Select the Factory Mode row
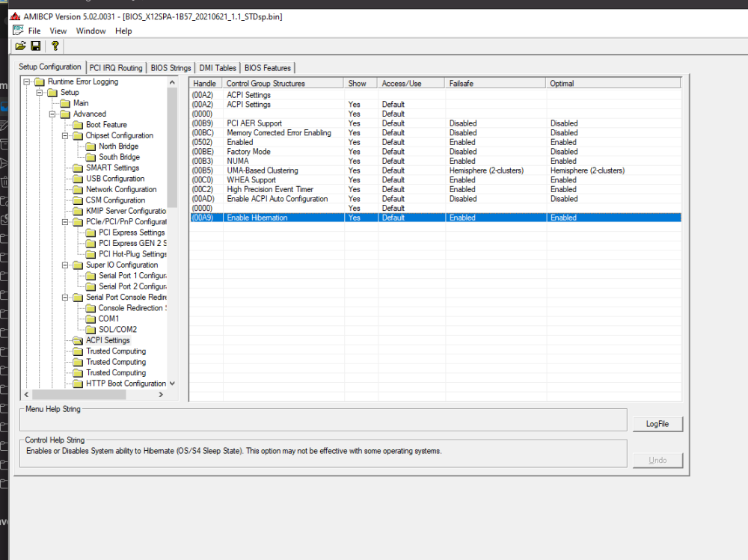Image resolution: width=748 pixels, height=560 pixels. 435,152
